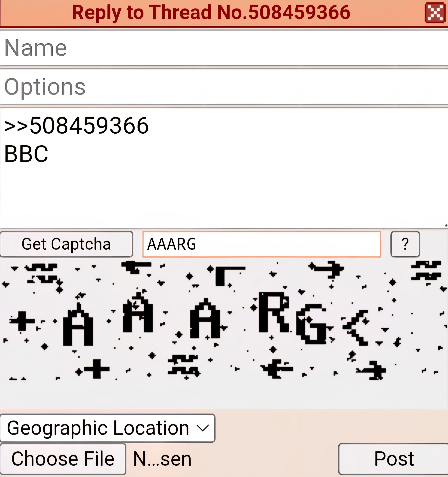Open captcha help with the ? button
The image size is (448, 477).
click(405, 244)
